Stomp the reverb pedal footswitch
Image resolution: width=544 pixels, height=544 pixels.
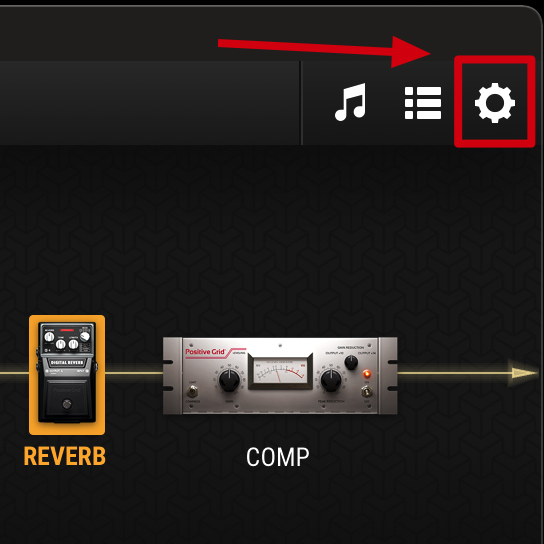coord(67,404)
